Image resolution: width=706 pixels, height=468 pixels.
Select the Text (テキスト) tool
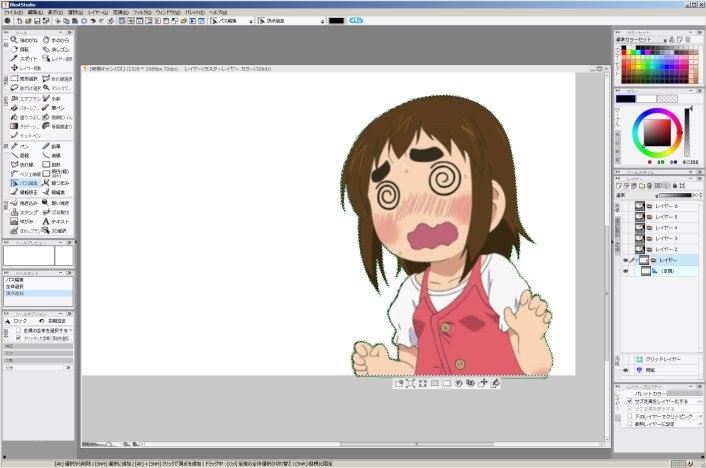click(x=56, y=222)
